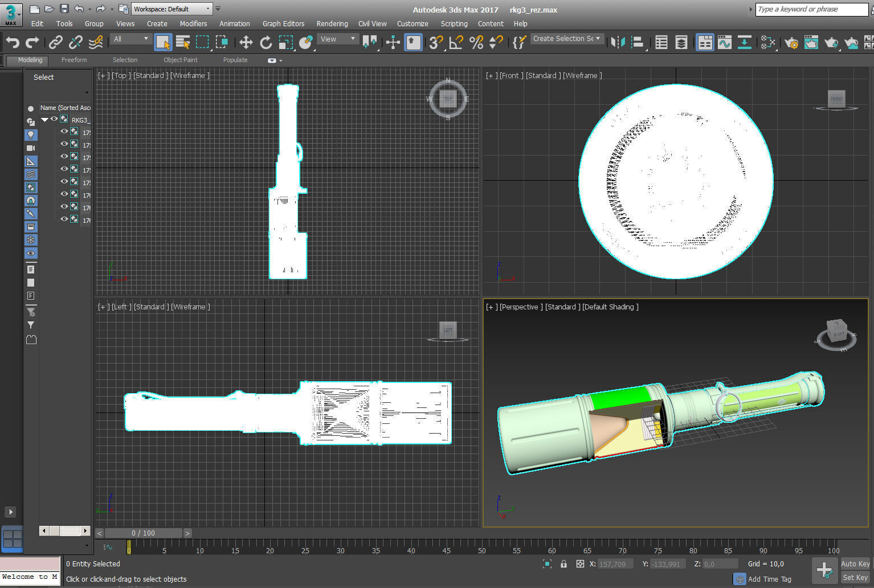Click the Select and Manipulate icon
874x588 pixels.
coord(393,42)
